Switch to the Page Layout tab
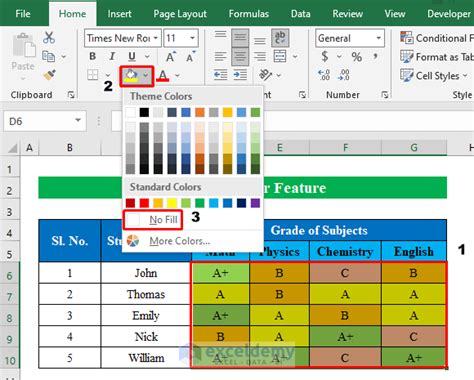Image resolution: width=474 pixels, height=380 pixels. pyautogui.click(x=180, y=14)
